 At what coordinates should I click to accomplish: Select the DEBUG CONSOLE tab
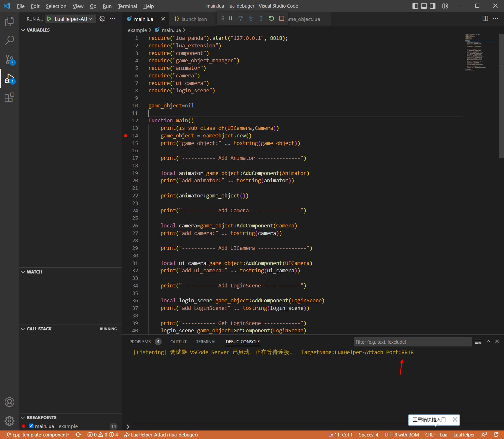click(x=243, y=342)
